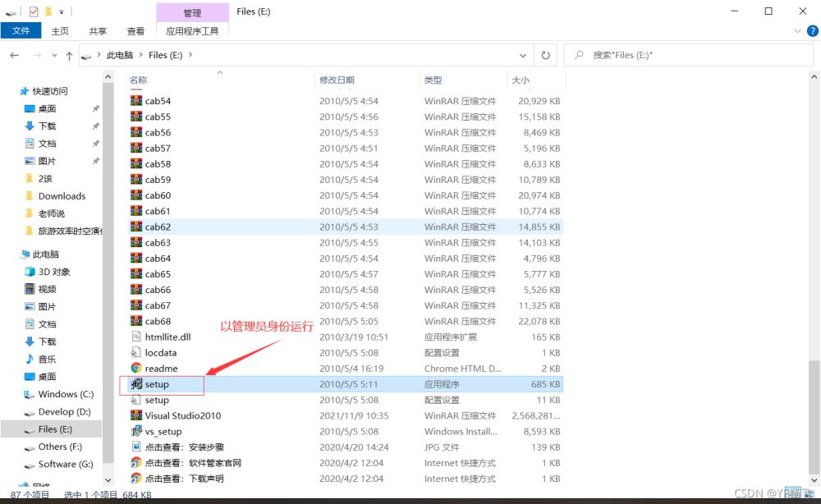Open 老师说 folder in quick access

click(51, 213)
